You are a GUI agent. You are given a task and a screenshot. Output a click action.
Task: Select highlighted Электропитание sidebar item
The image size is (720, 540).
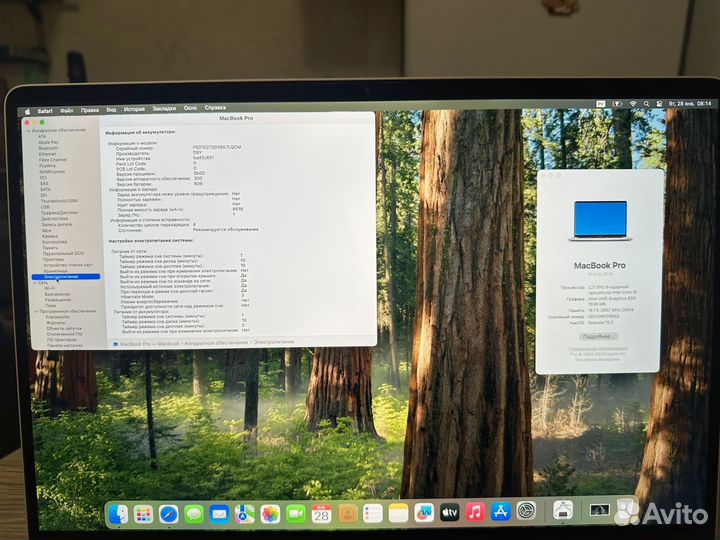66,276
